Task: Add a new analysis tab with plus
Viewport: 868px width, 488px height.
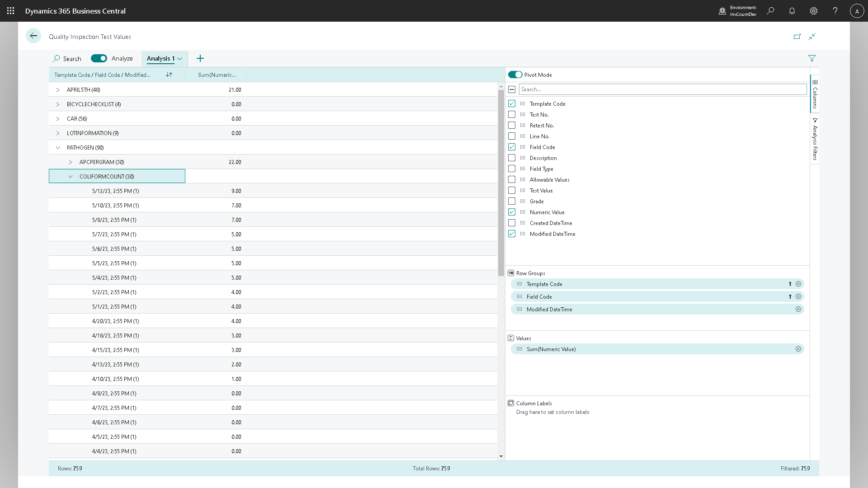Action: 200,58
